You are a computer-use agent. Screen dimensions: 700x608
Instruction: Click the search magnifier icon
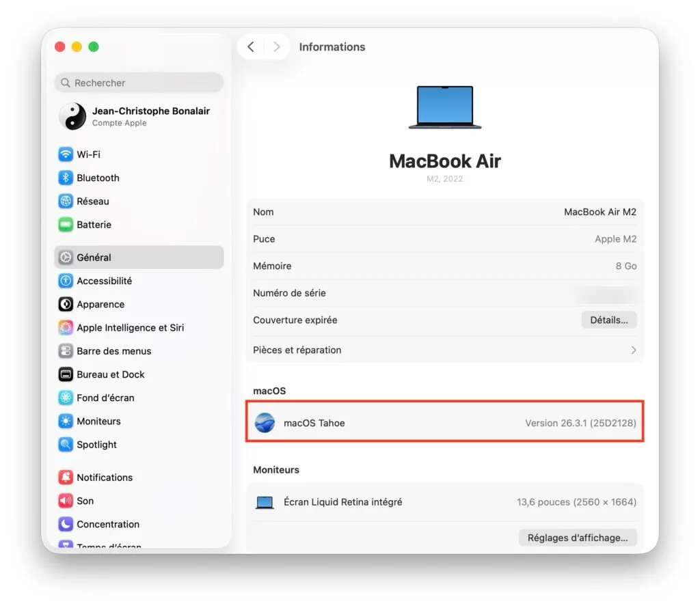point(66,83)
